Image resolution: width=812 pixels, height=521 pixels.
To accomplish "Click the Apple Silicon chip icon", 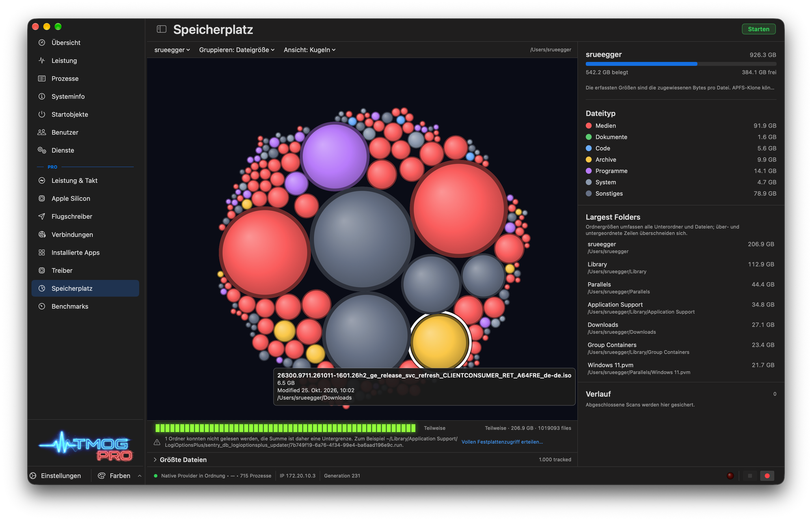I will [x=42, y=198].
